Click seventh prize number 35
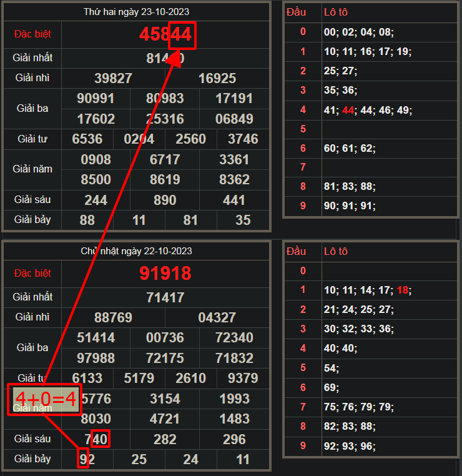 coord(243,220)
